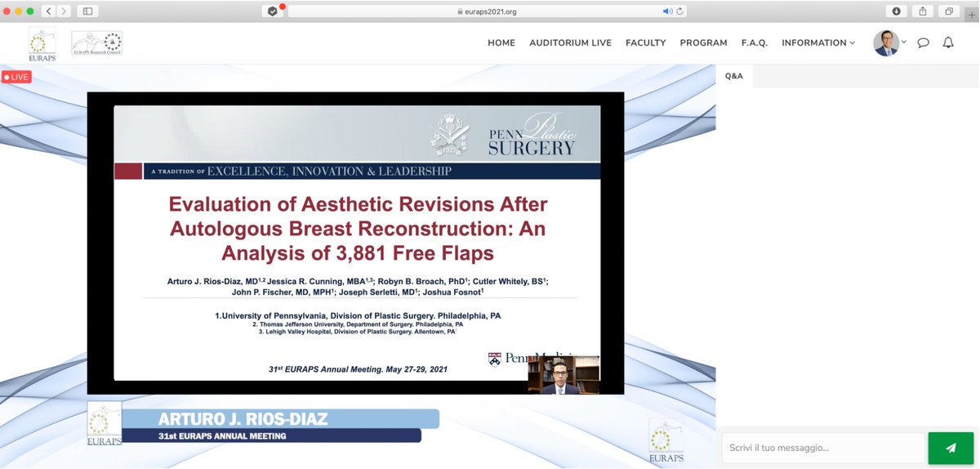Image resolution: width=980 pixels, height=469 pixels.
Task: Add a new tab with plus button
Action: pyautogui.click(x=972, y=13)
